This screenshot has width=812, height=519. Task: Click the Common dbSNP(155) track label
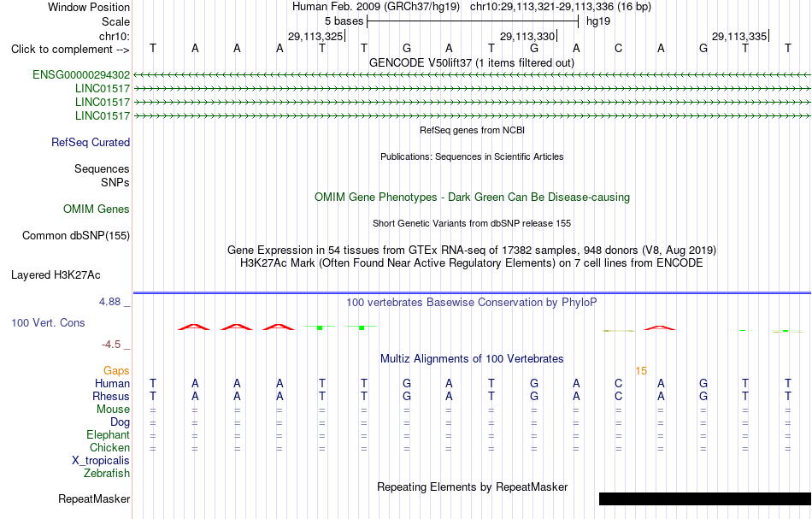(x=76, y=235)
